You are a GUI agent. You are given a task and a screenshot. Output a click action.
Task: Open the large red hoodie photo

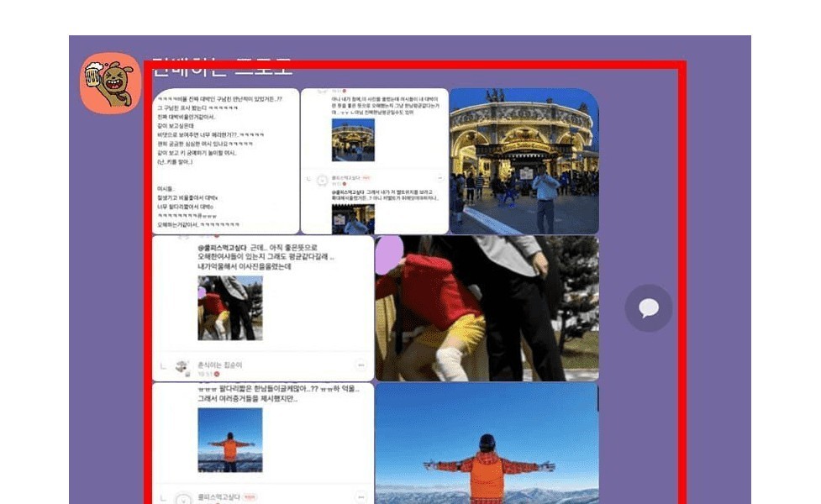click(x=487, y=308)
